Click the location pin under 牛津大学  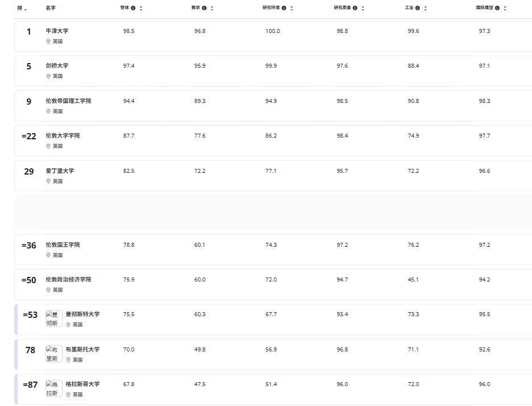point(48,42)
